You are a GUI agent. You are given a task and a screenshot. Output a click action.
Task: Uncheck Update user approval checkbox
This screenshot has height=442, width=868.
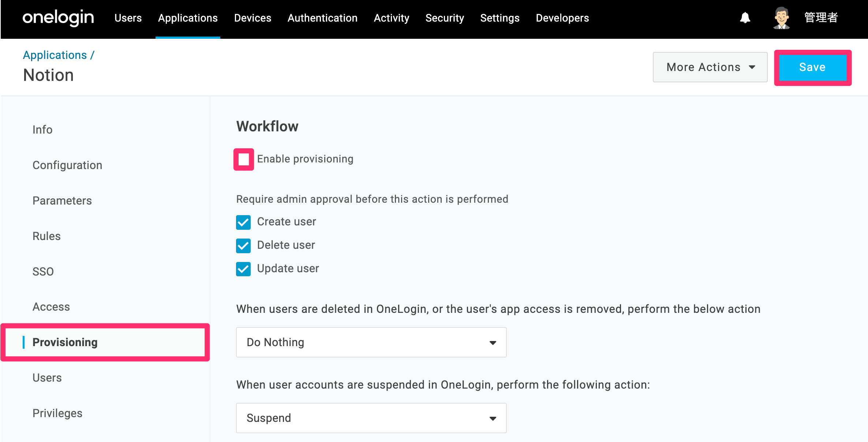click(x=243, y=269)
